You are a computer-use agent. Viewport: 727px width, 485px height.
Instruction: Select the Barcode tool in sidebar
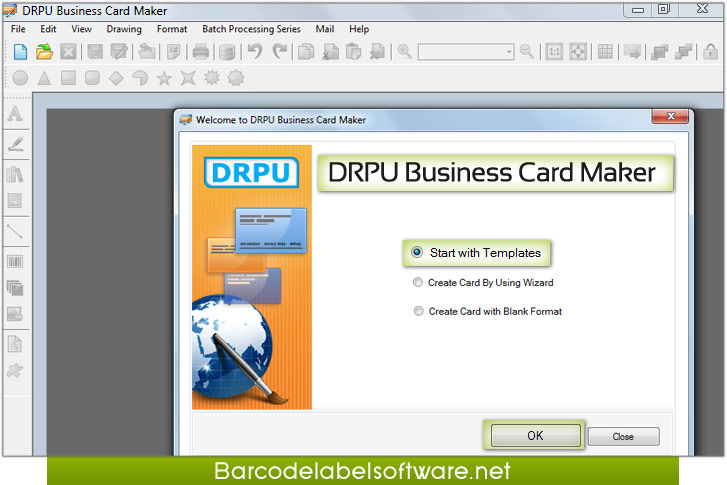pos(15,262)
